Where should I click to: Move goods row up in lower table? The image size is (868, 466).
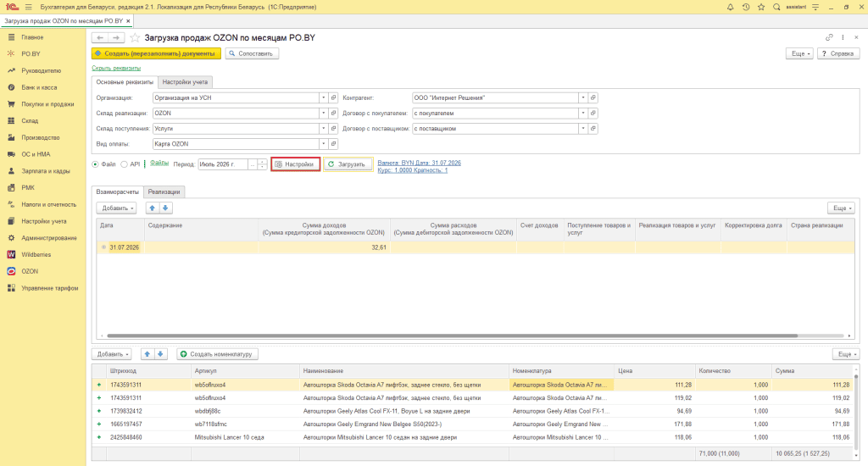point(147,354)
